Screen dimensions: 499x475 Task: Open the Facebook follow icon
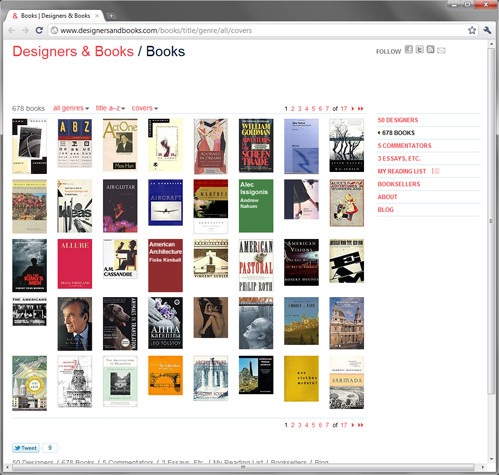pos(409,50)
